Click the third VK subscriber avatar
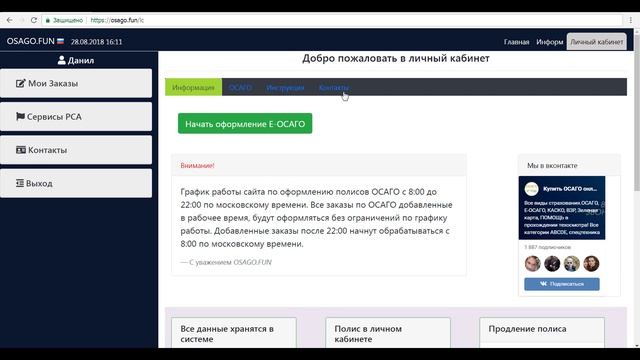 [571, 263]
